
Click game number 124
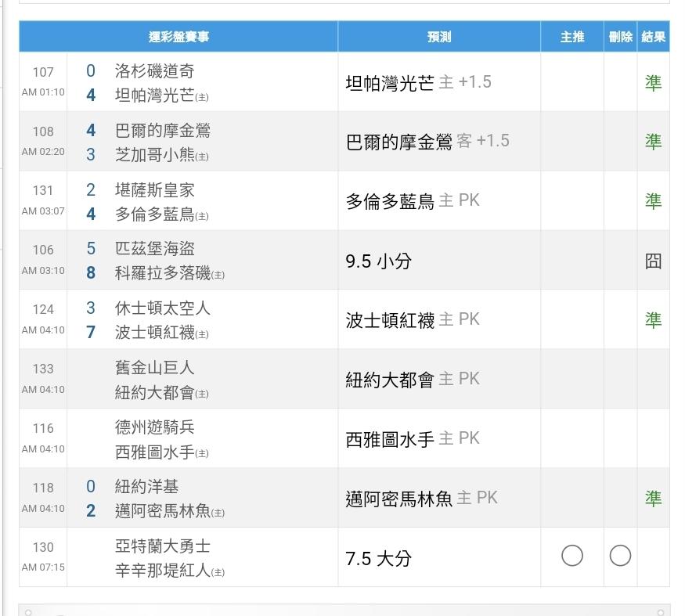point(43,309)
